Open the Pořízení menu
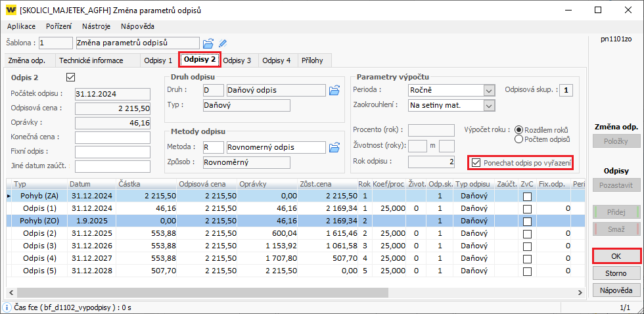Viewport: 644px width, 314px height. (x=58, y=26)
